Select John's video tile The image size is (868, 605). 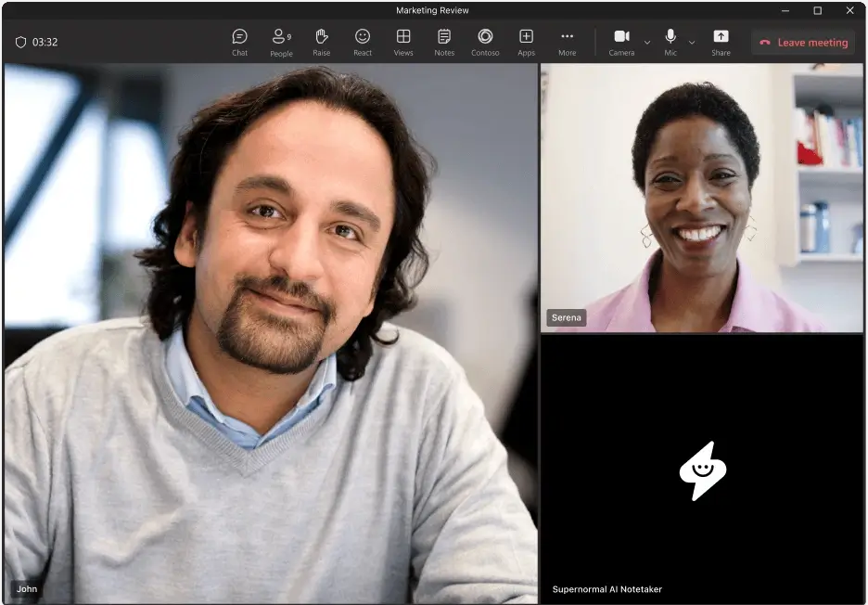pyautogui.click(x=271, y=333)
